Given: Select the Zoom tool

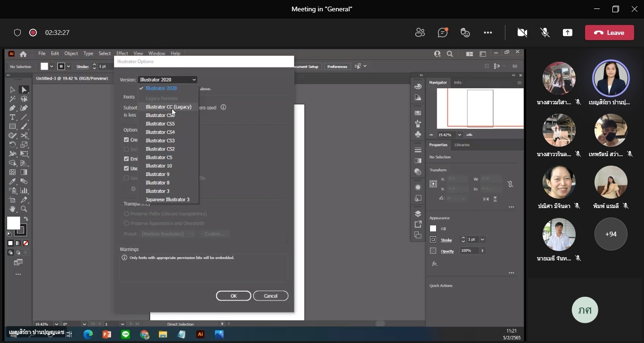Looking at the screenshot, I should point(24,209).
